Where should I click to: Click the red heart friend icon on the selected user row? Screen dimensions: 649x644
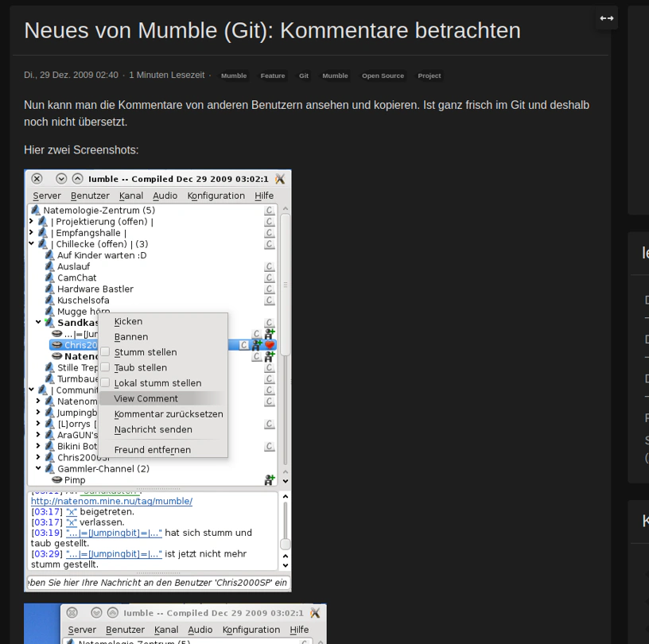click(270, 345)
